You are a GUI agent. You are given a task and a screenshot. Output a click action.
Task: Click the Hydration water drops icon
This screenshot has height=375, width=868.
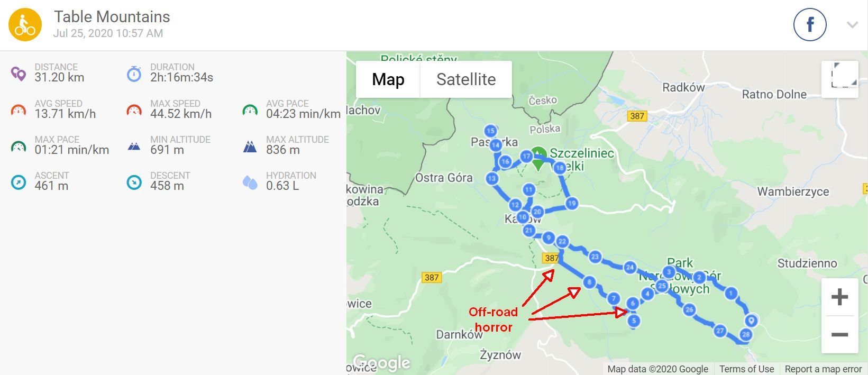(x=250, y=182)
